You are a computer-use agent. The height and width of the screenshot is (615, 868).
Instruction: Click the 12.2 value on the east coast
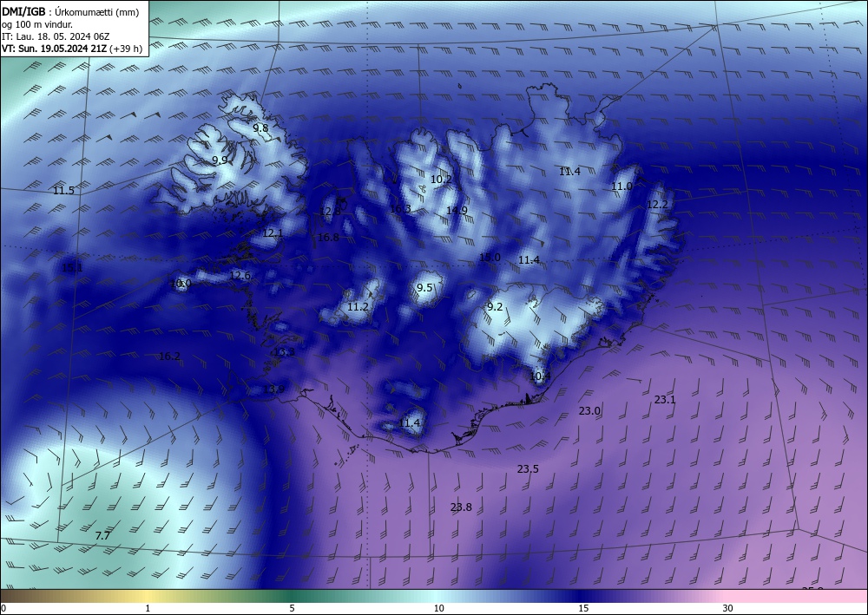(657, 204)
